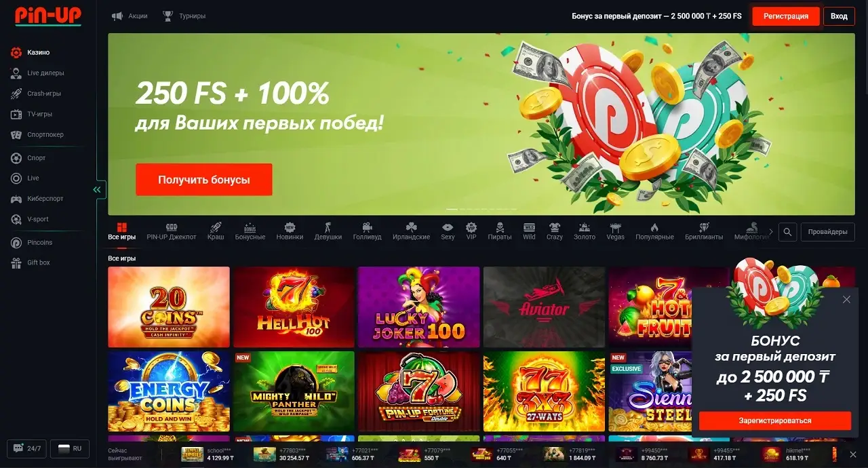Show more categories with right arrow
Screen dimensions: 868x468
click(x=770, y=231)
